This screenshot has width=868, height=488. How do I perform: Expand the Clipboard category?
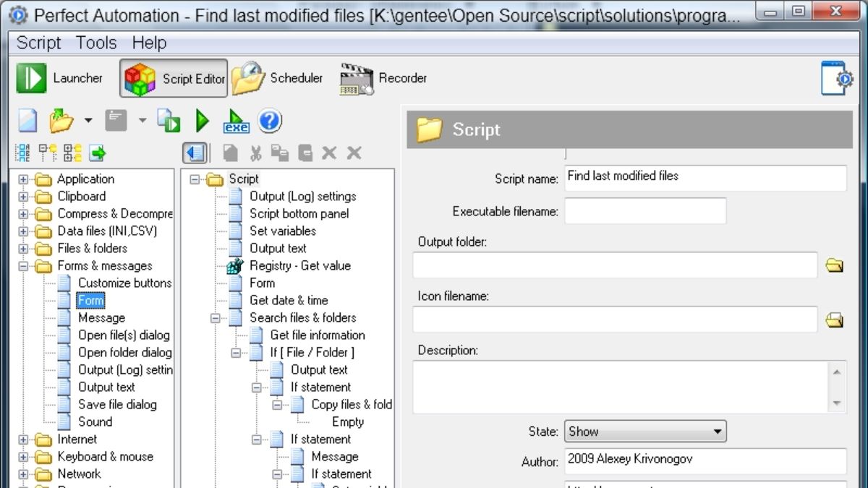point(24,196)
